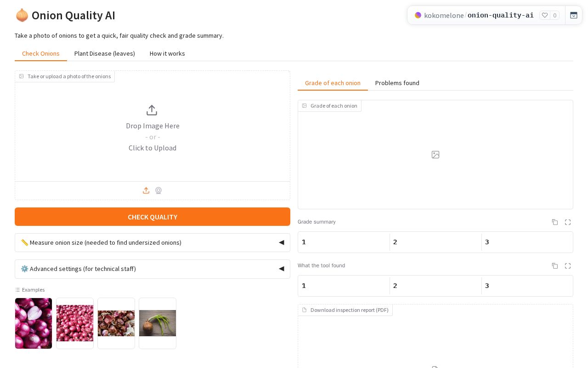Open the How it works tab
Image resolution: width=588 pixels, height=368 pixels.
click(167, 53)
